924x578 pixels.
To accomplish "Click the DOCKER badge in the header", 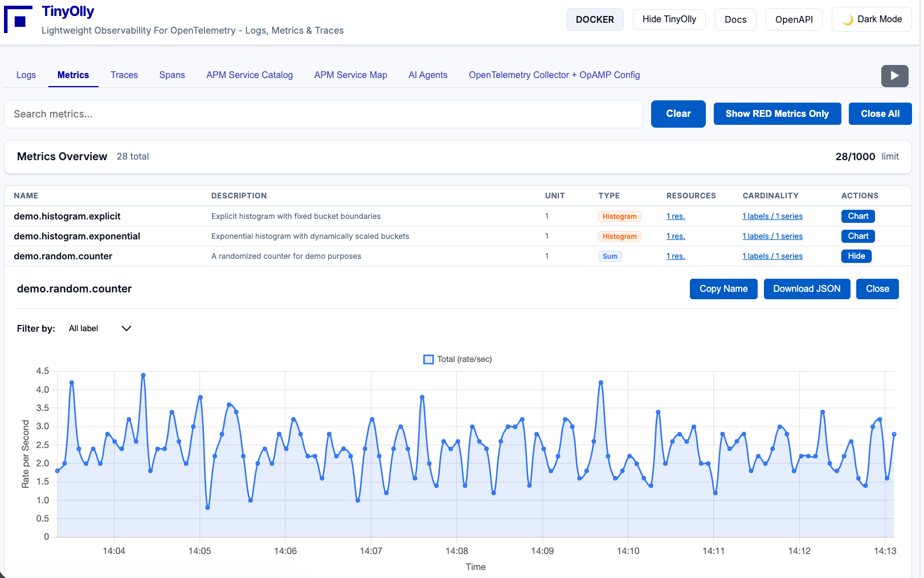I will (x=595, y=19).
